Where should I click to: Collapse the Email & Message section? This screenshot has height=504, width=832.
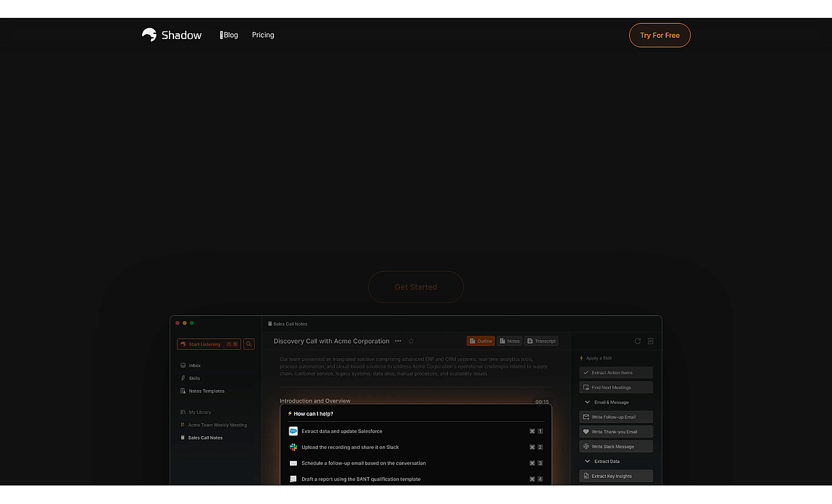pos(607,402)
